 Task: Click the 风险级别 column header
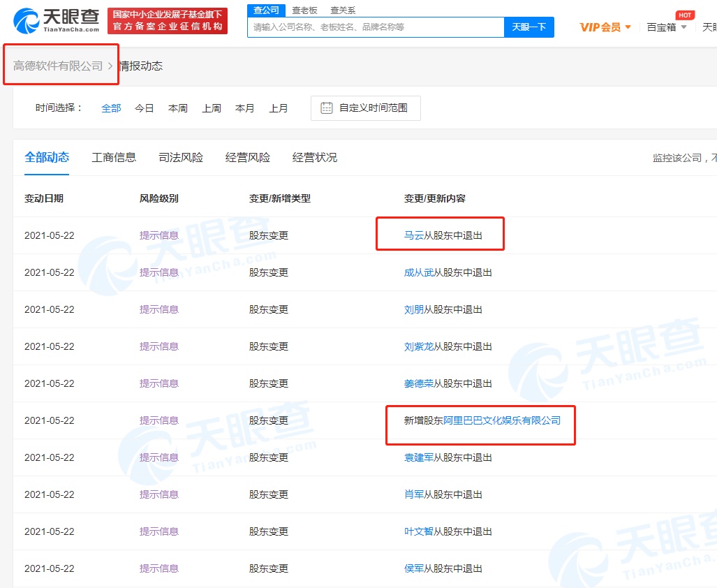coord(159,198)
